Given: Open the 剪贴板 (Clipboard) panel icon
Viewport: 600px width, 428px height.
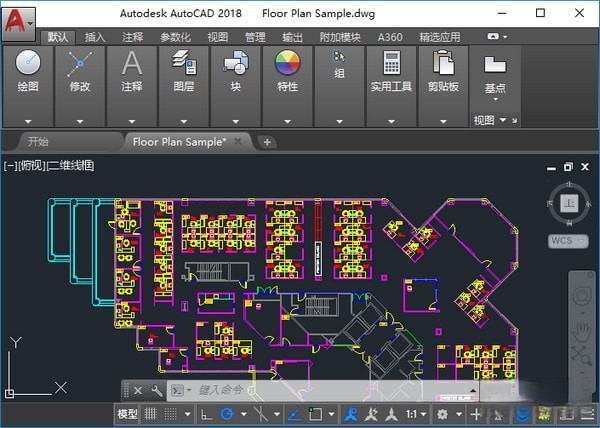Looking at the screenshot, I should (x=442, y=64).
